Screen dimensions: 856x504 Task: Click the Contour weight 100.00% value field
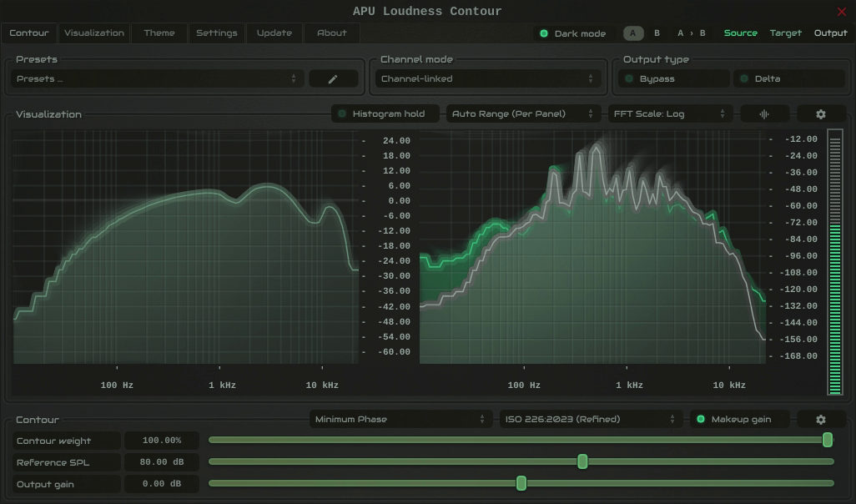coord(162,440)
